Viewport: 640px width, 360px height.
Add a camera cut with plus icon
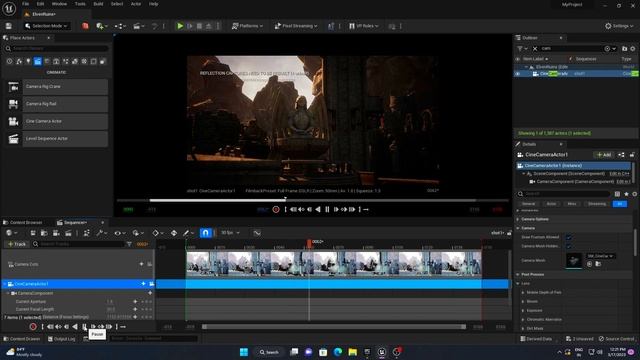pyautogui.click(x=142, y=264)
